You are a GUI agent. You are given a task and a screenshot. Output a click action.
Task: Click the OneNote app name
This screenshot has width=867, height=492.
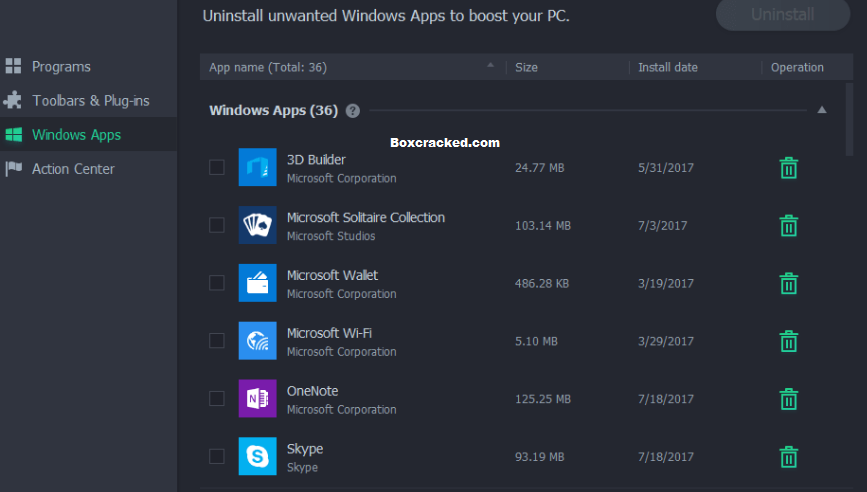pos(312,391)
